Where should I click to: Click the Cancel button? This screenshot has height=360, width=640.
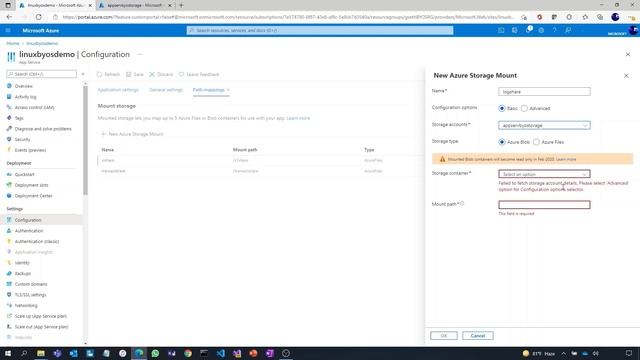click(478, 336)
